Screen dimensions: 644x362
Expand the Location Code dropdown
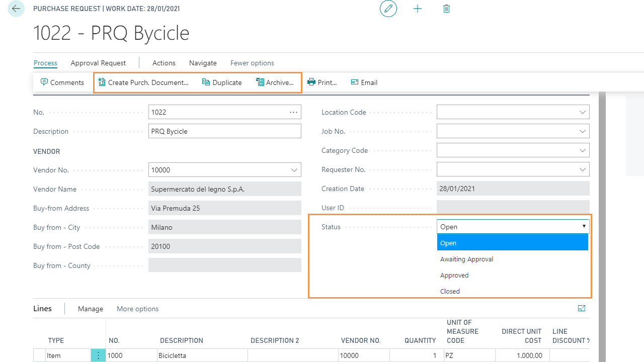point(583,112)
